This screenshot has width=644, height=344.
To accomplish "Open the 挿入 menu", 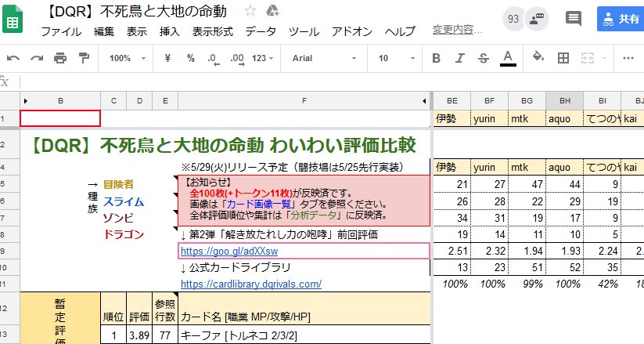I will click(x=170, y=31).
